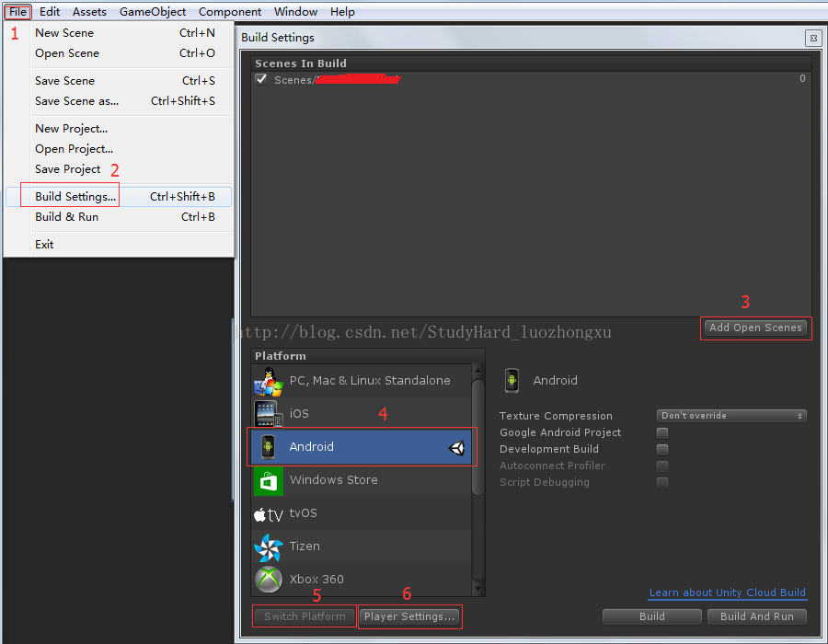Select iOS platform row

pyautogui.click(x=362, y=414)
